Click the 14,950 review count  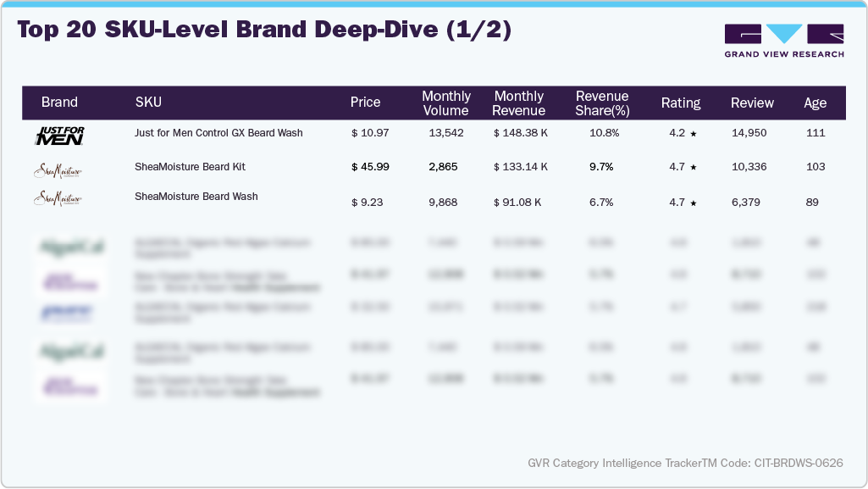pos(749,133)
